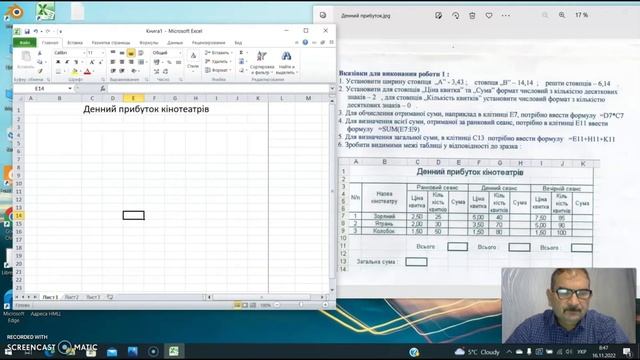Undo the last action in Excel
The height and width of the screenshot is (360, 640).
(x=36, y=31)
